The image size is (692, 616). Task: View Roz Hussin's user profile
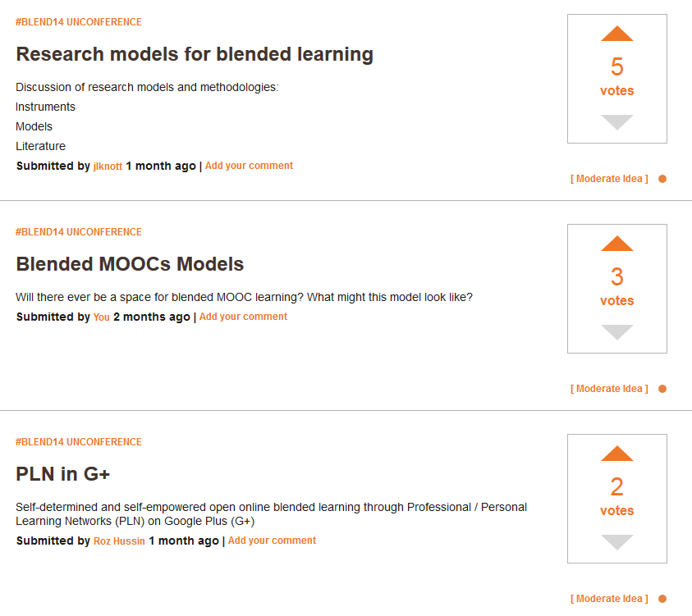pos(119,541)
